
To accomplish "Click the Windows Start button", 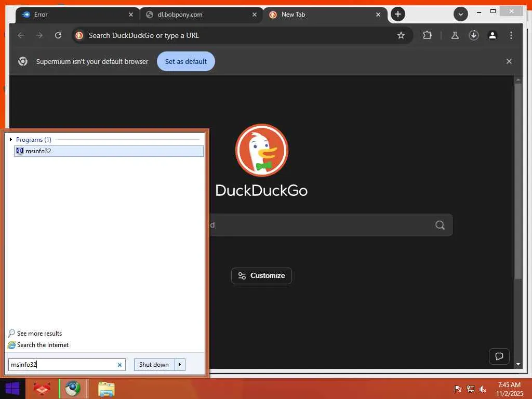I will pos(12,389).
